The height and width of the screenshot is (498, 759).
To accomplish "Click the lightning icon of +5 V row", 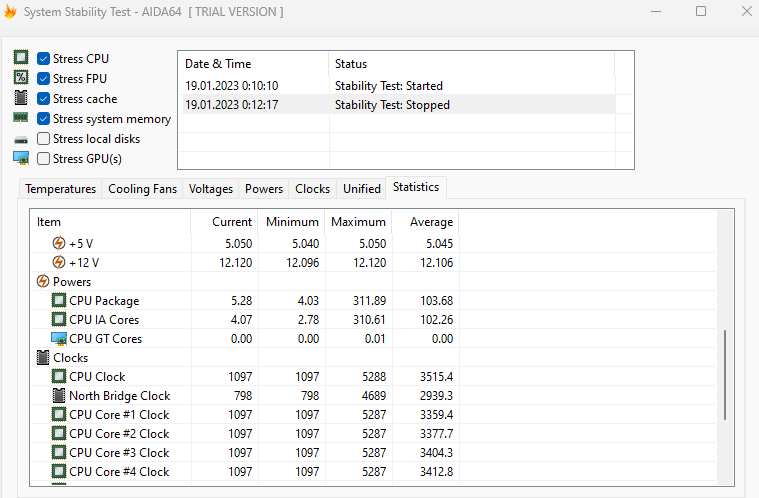I will [x=59, y=243].
